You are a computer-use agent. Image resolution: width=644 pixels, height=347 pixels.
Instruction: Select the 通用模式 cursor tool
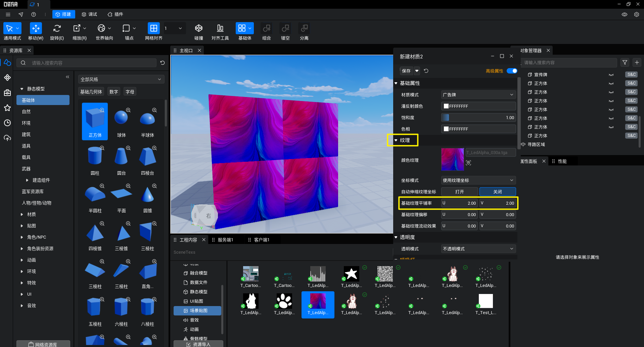9,29
